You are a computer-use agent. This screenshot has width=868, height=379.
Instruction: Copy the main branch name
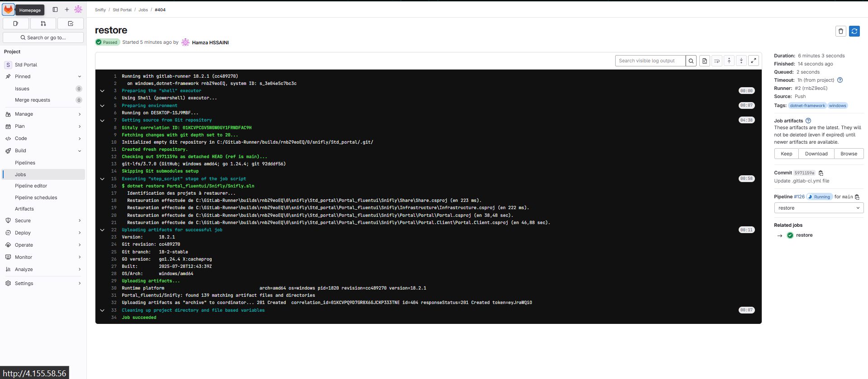coord(857,197)
